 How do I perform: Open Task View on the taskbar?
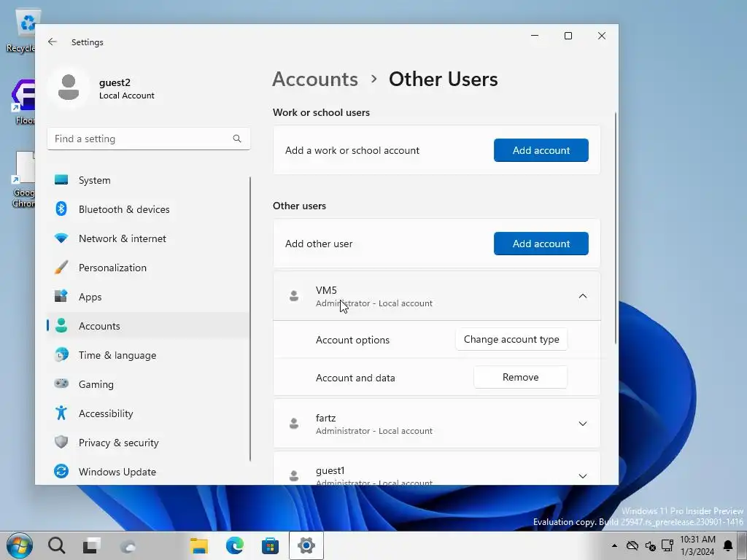coord(91,545)
